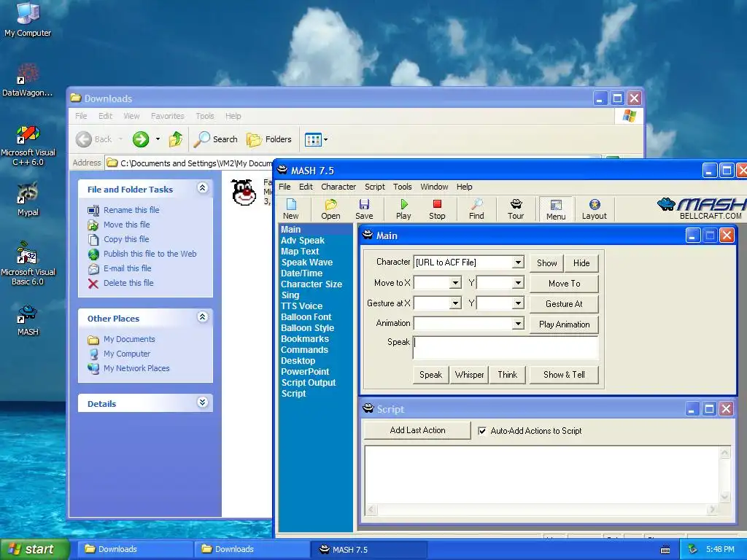This screenshot has width=747, height=560.
Task: Click the Gesture At button
Action: (564, 304)
